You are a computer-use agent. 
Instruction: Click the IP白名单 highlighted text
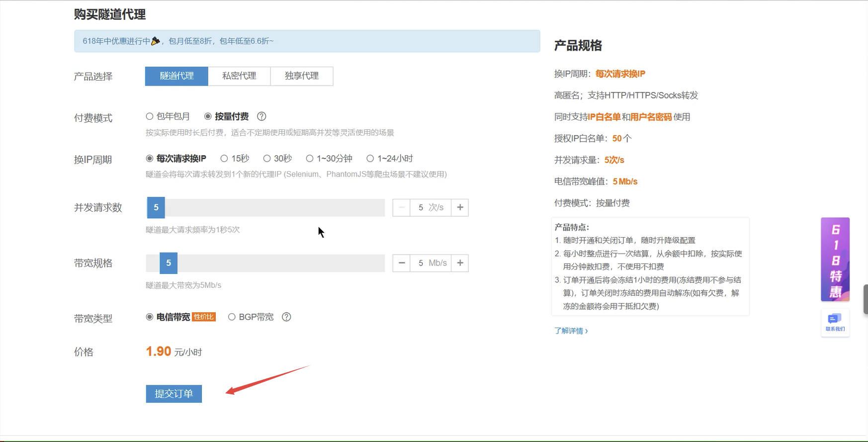[605, 117]
